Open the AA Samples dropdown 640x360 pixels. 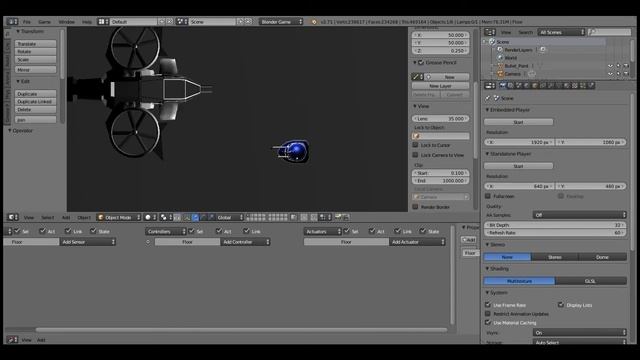click(580, 215)
